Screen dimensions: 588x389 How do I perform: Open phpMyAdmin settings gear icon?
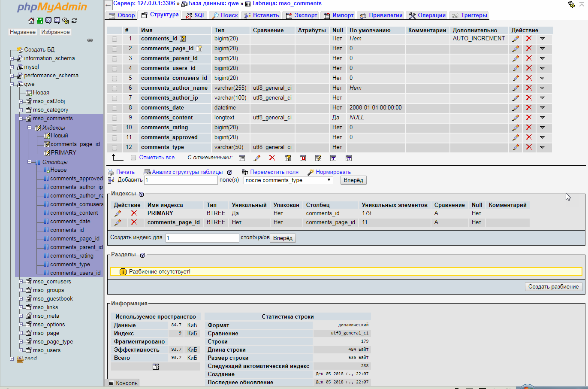coord(65,20)
